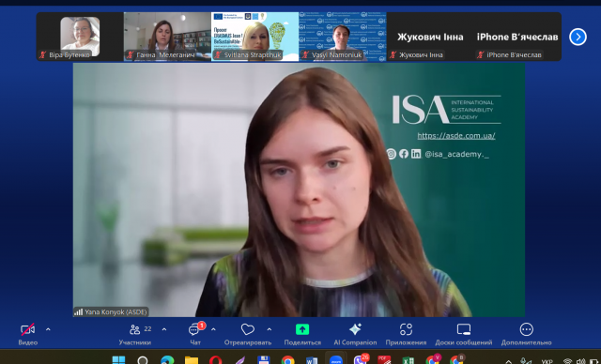
Task: Click the Отреагировать heart reaction icon
Action: tap(248, 329)
